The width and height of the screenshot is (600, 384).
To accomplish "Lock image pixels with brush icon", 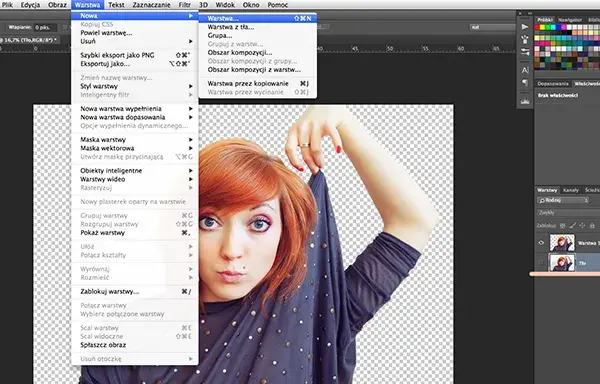I will pyautogui.click(x=573, y=226).
